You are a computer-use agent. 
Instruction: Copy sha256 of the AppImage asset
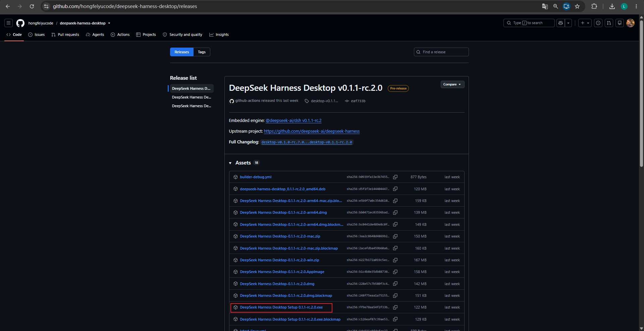point(395,272)
